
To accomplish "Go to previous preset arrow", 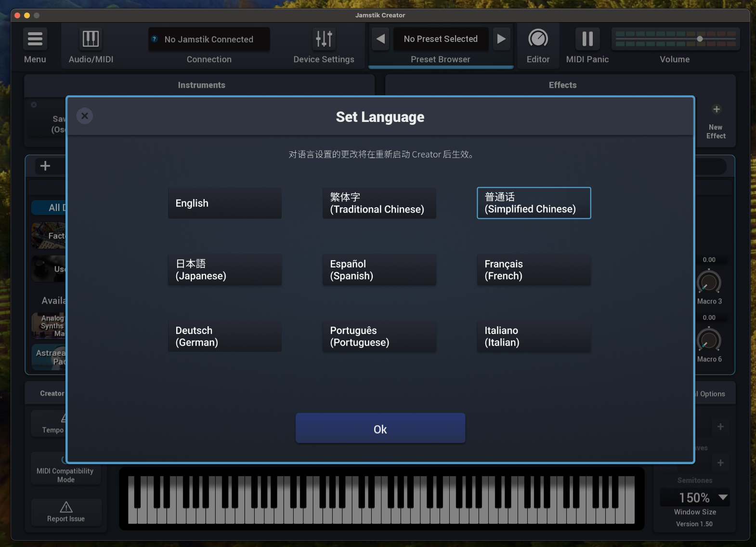I will click(x=380, y=39).
